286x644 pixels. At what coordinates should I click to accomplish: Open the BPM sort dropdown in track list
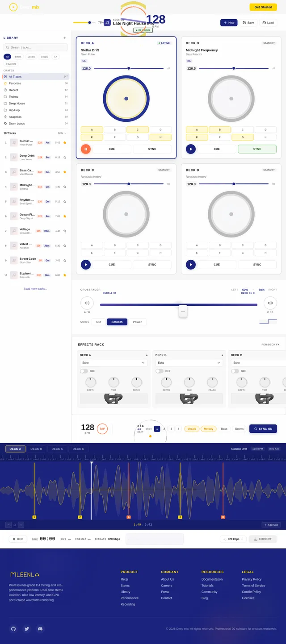pos(62,133)
